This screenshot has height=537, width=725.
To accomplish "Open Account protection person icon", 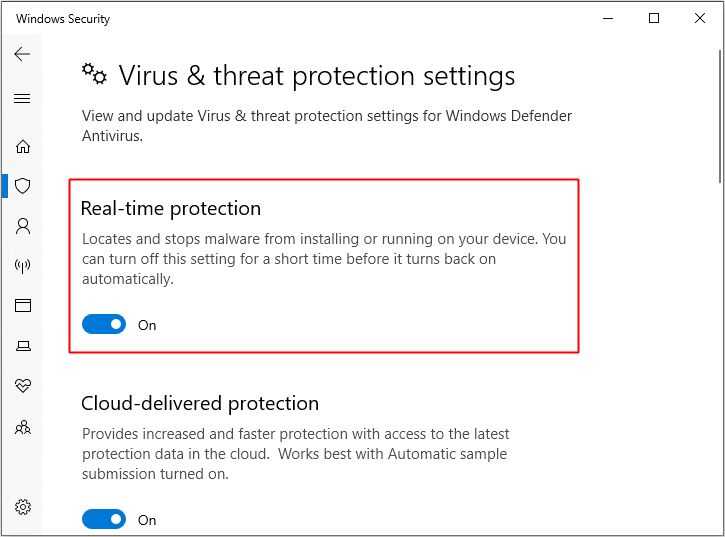I will tap(23, 226).
